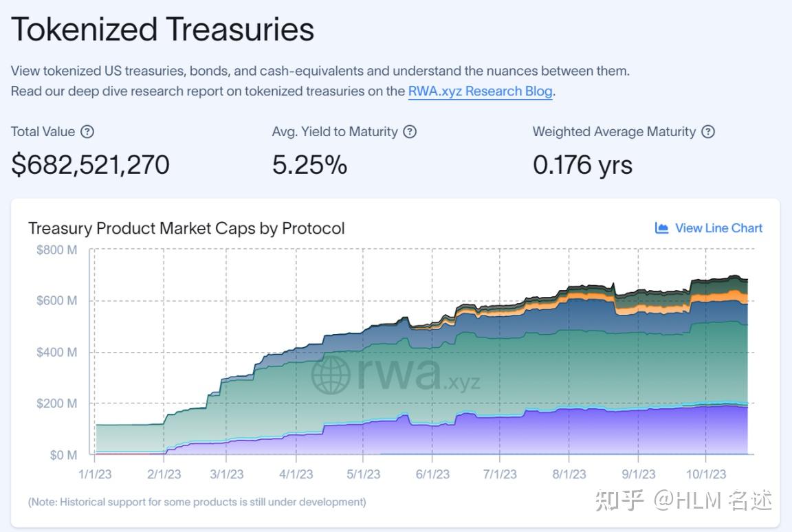This screenshot has width=792, height=532.
Task: Click the Avg. Yield to Maturity help icon
Action: (x=410, y=132)
